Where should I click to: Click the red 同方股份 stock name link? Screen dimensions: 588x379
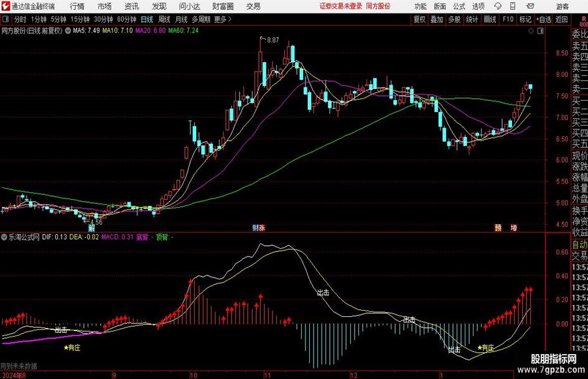pyautogui.click(x=378, y=6)
